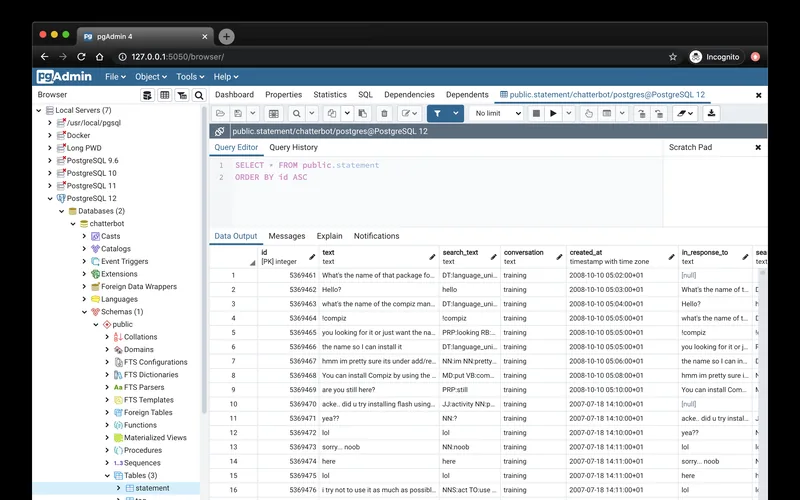Click the Download as CSV icon
Viewport: 800px width, 500px height.
(711, 113)
